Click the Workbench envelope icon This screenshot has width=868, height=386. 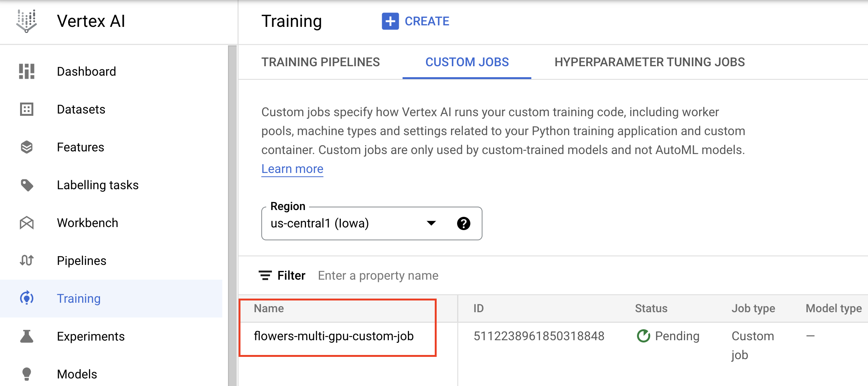click(x=27, y=223)
